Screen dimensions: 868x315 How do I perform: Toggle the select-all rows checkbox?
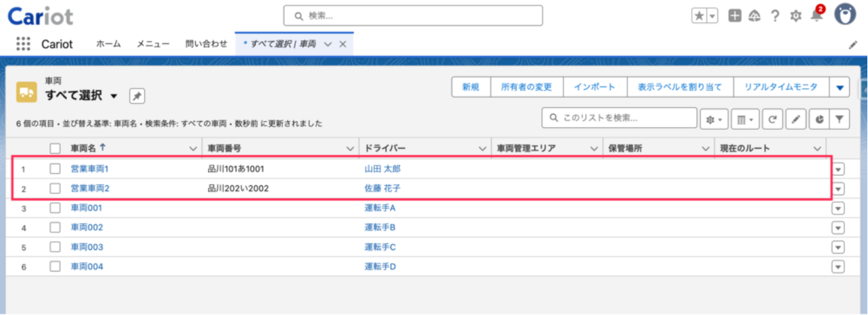coord(55,148)
